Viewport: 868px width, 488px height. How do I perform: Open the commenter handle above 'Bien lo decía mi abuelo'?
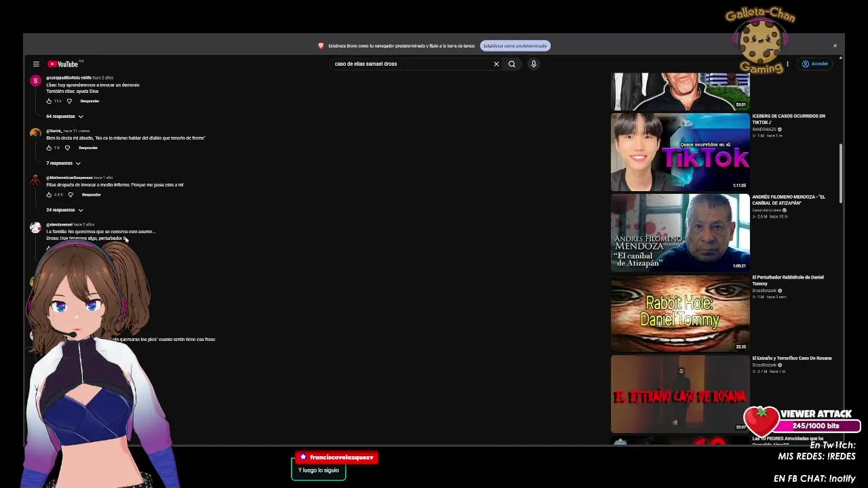tap(54, 131)
